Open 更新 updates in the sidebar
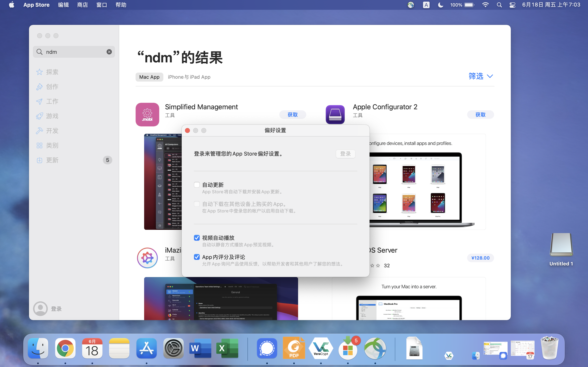The image size is (588, 367). click(52, 160)
